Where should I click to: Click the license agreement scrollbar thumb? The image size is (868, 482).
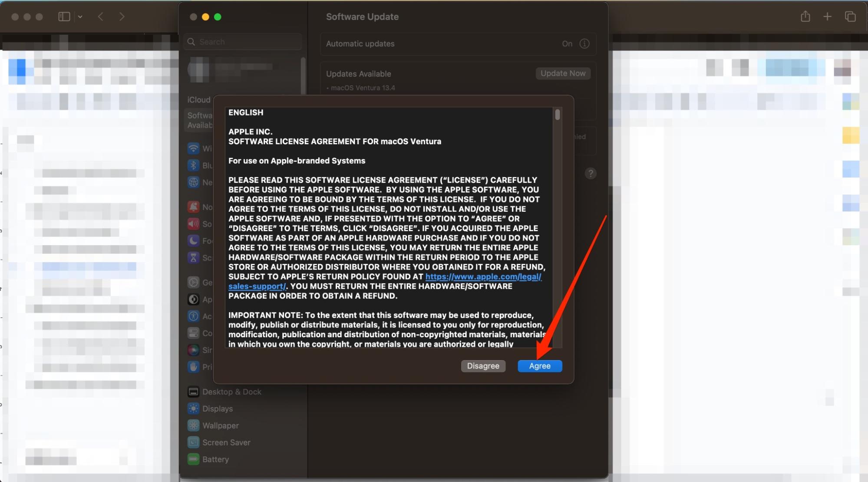[x=558, y=115]
